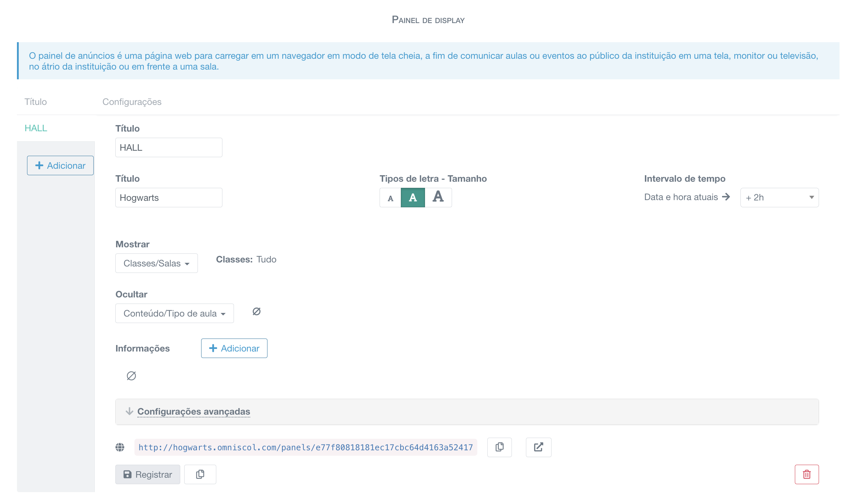Open the time interval +2h dropdown

[779, 197]
